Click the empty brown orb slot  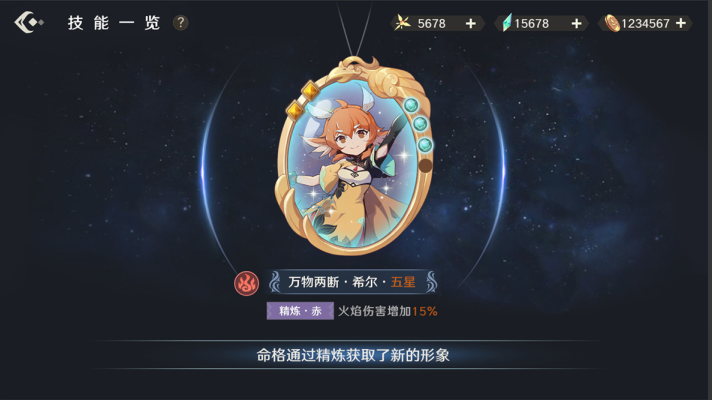pyautogui.click(x=425, y=165)
